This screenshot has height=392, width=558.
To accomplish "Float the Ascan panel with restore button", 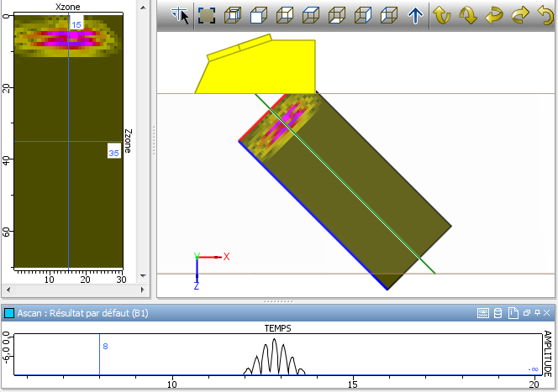I will coord(527,313).
